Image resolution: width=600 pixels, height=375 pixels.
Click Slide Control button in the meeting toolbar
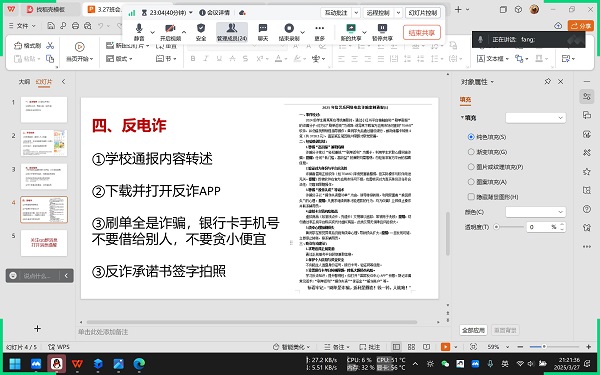click(423, 13)
